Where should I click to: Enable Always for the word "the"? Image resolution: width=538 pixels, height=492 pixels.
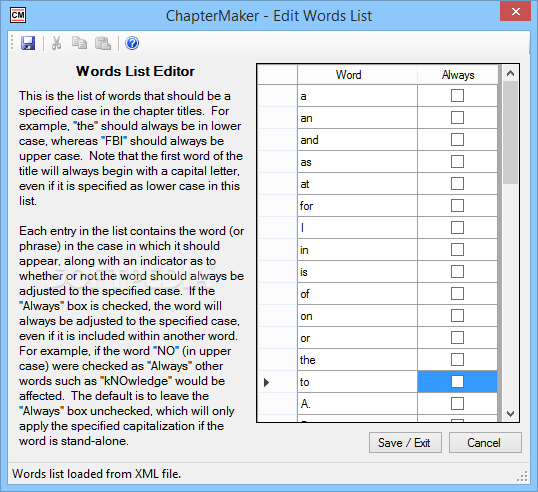457,359
